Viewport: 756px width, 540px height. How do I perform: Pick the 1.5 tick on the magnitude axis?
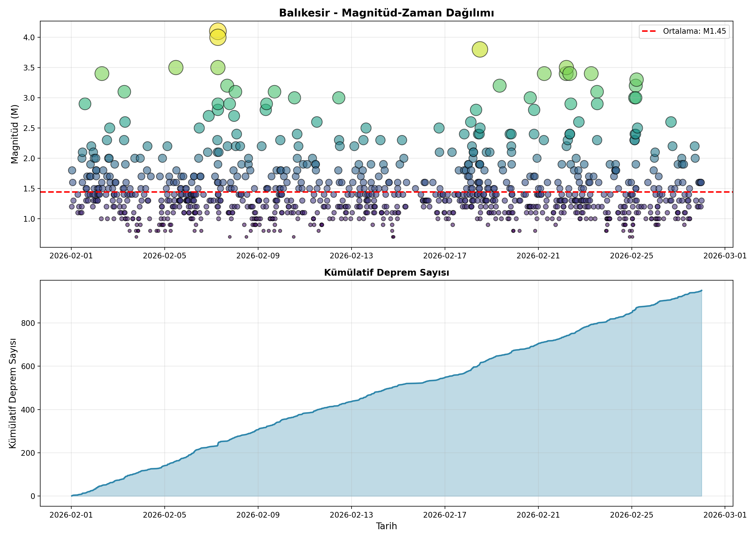29,189
